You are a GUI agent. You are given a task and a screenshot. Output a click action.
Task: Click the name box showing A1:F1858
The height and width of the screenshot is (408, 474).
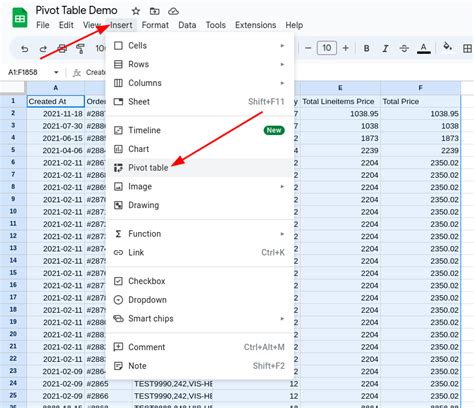click(23, 72)
